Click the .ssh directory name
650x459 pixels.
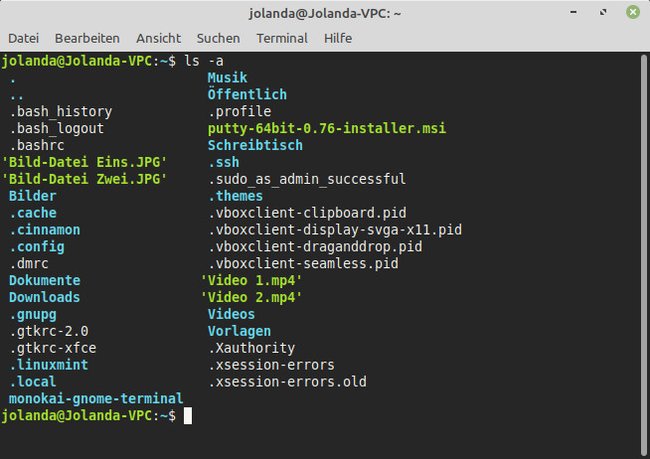click(x=224, y=162)
